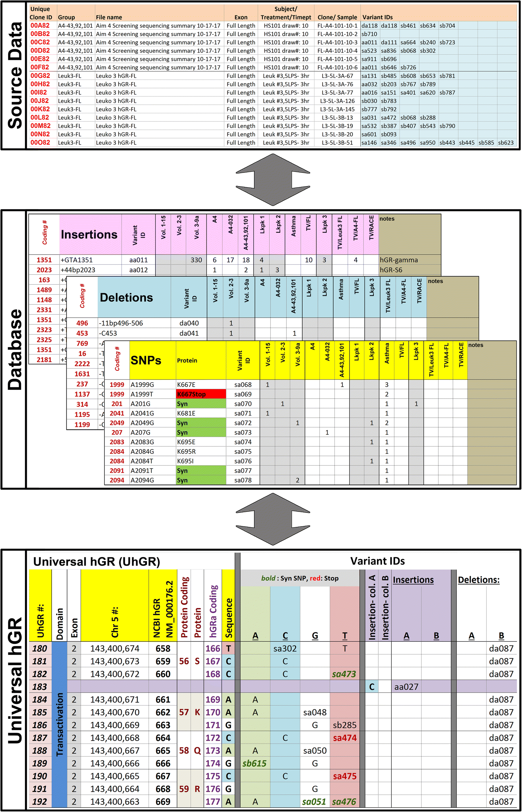
Task: Click SNP cell A1999T
Action: click(x=153, y=394)
